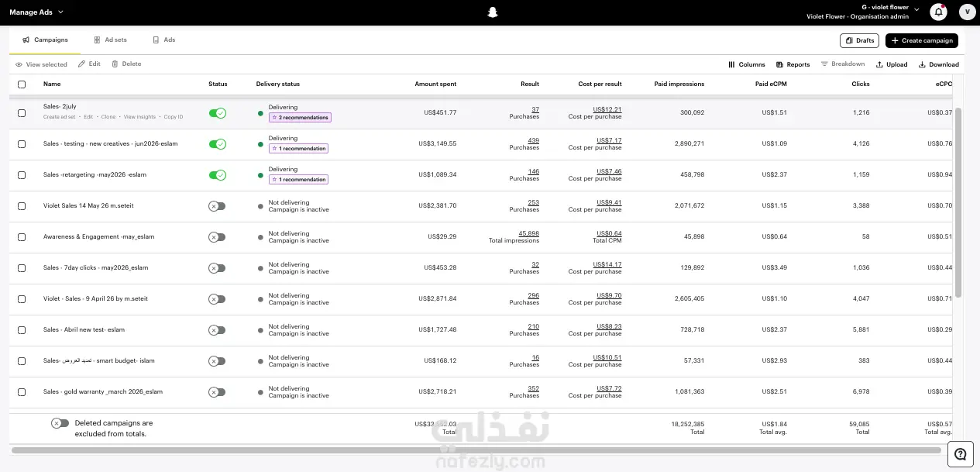The image size is (980, 472).
Task: Open Sales - gold warranty _march 2026_eslam campaign
Action: coord(103,391)
